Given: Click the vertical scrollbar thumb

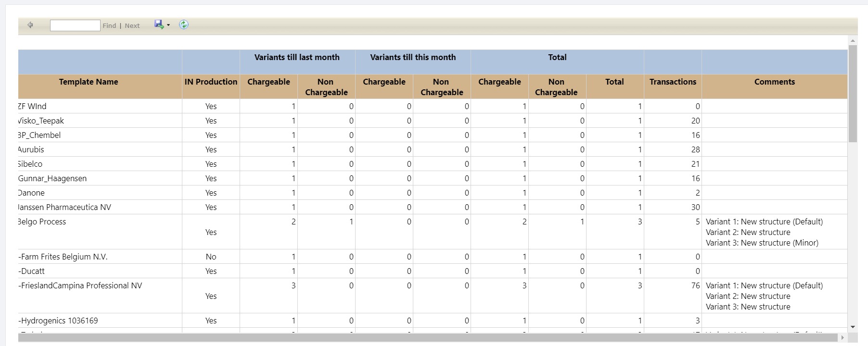Looking at the screenshot, I should (853, 94).
